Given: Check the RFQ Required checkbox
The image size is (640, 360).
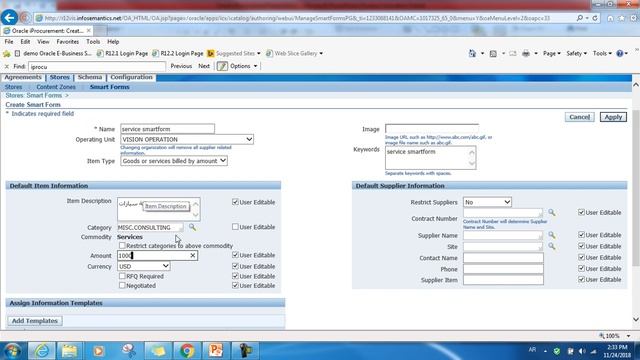Looking at the screenshot, I should [x=122, y=276].
